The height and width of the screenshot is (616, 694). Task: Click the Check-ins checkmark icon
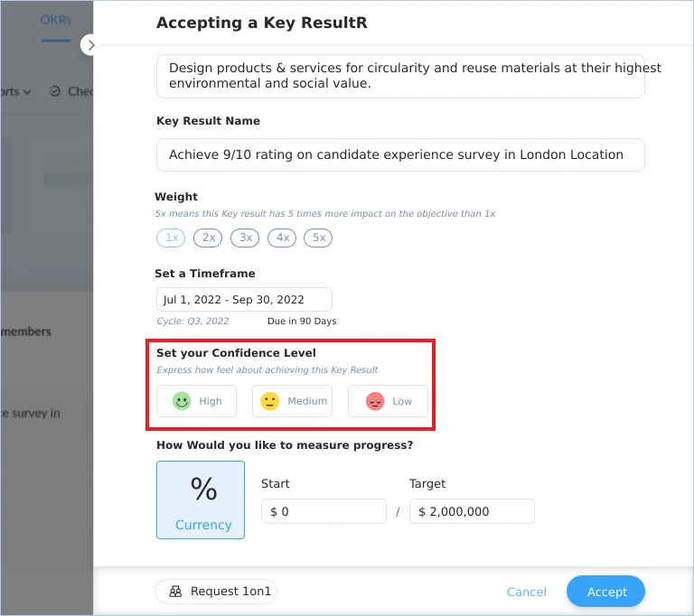[55, 91]
